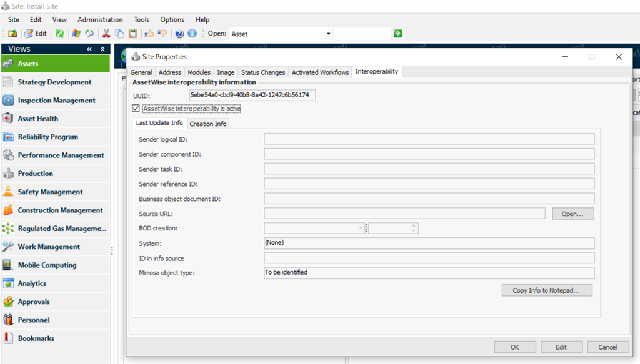Select the Interoperability tab

click(377, 72)
